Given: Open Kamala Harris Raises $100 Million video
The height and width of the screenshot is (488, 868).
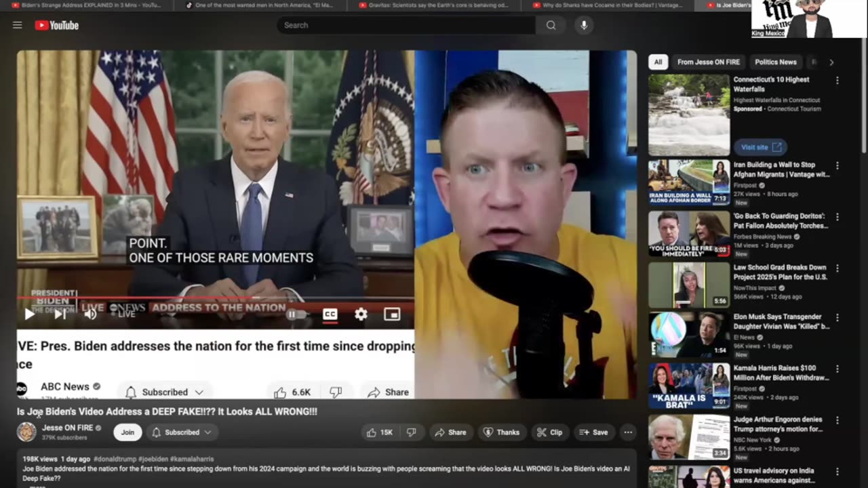Looking at the screenshot, I should 689,386.
